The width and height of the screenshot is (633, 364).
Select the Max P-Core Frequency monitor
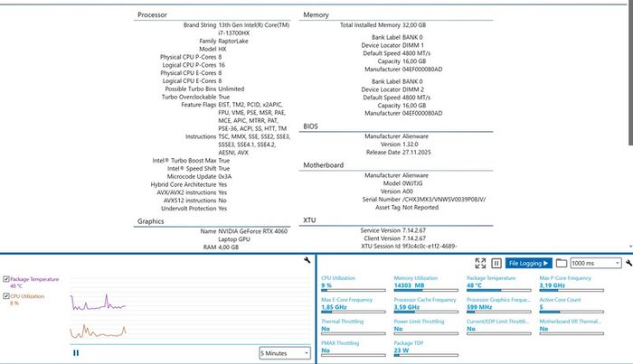click(572, 284)
